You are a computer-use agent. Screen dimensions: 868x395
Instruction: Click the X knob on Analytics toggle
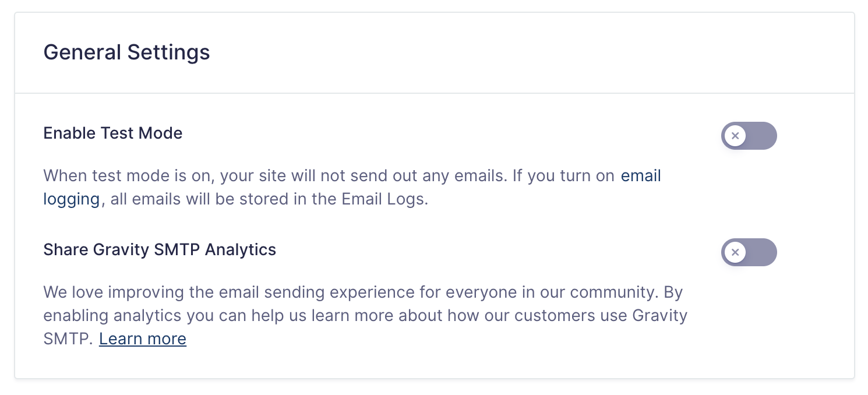(x=735, y=252)
